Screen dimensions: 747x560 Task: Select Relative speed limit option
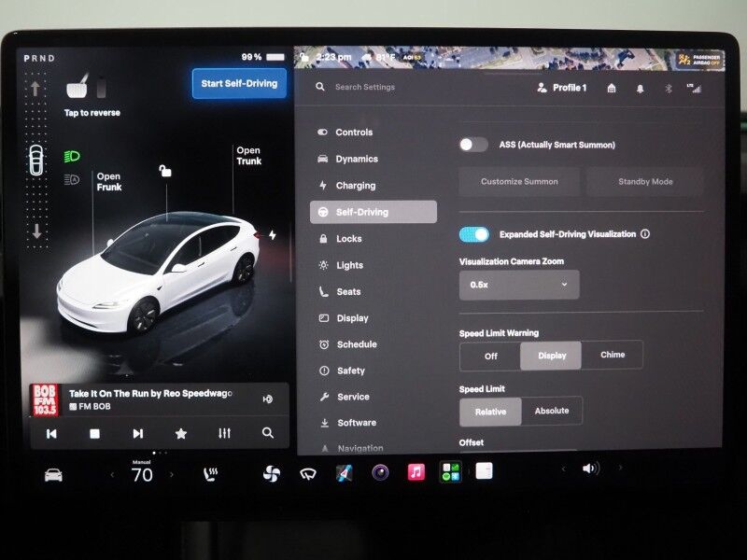[x=491, y=412]
